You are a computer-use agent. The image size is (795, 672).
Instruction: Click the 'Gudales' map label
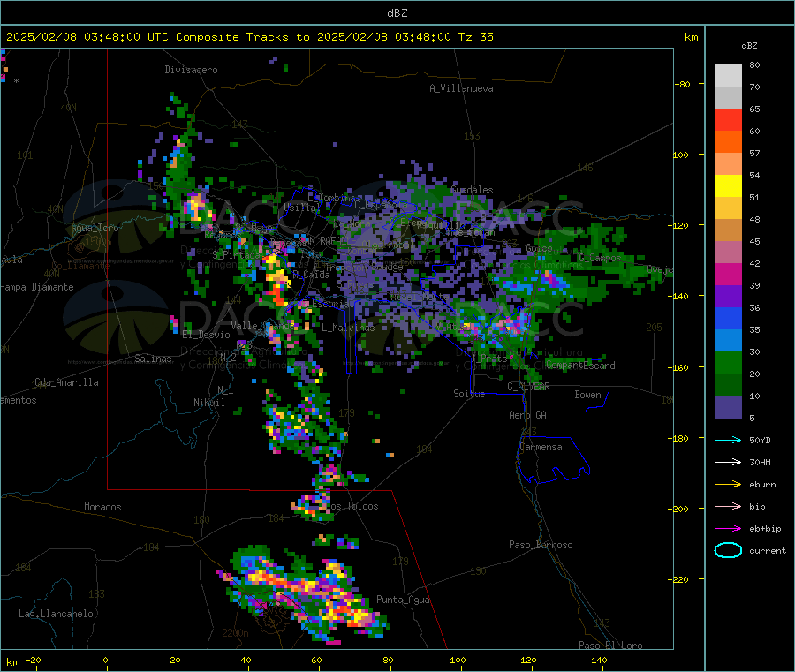(472, 190)
